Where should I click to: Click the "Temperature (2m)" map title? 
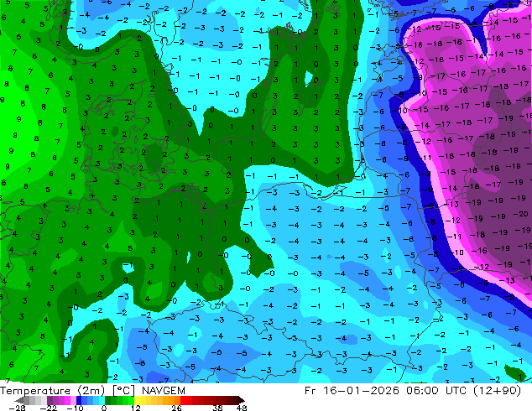[x=52, y=391]
